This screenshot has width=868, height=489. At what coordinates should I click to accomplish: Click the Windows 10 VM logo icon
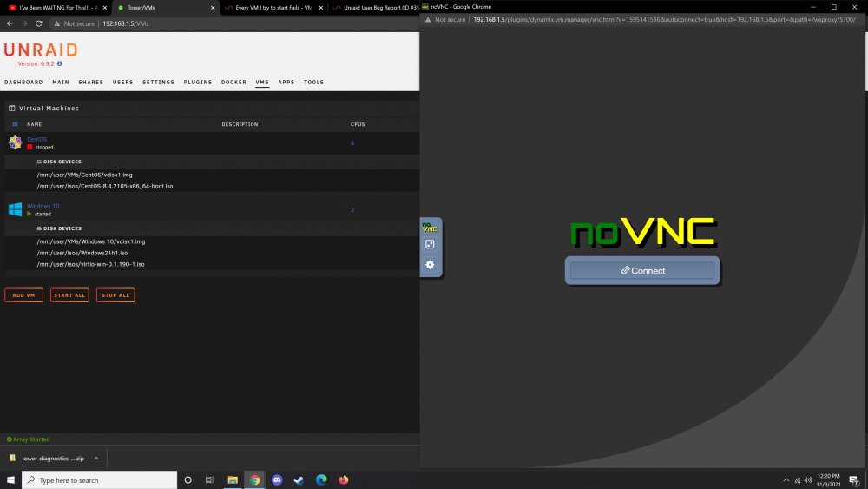[x=15, y=209]
